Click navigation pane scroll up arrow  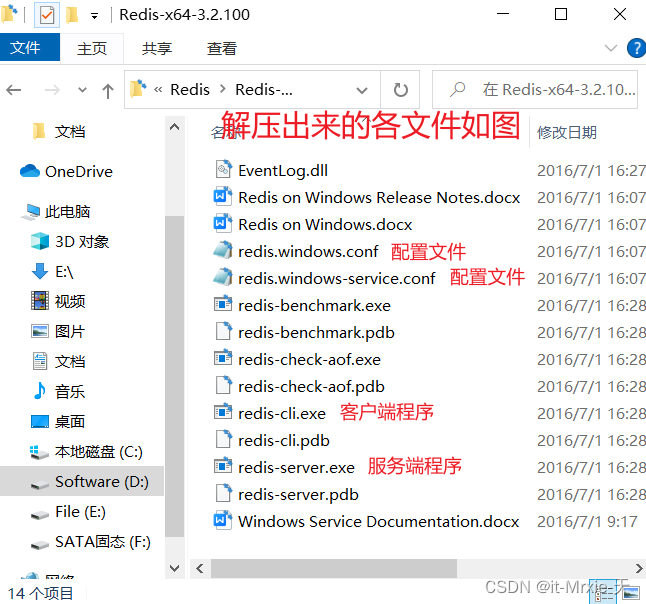[175, 126]
